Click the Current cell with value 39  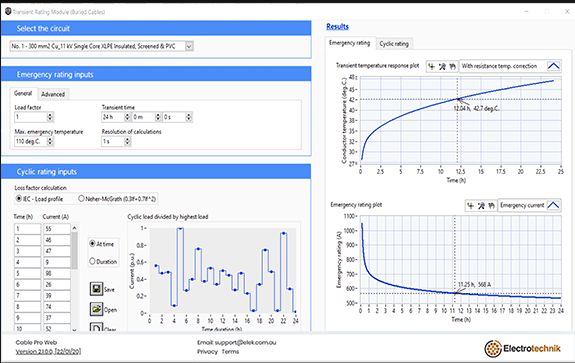pos(57,296)
